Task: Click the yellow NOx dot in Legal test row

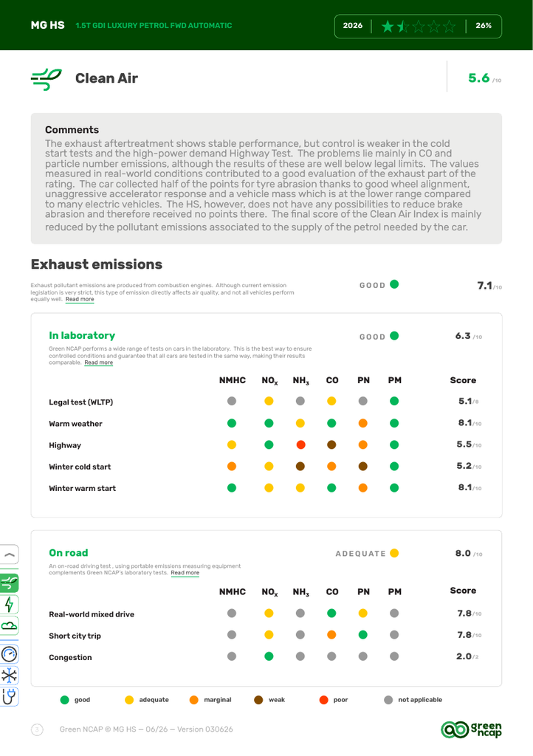Action: point(269,401)
